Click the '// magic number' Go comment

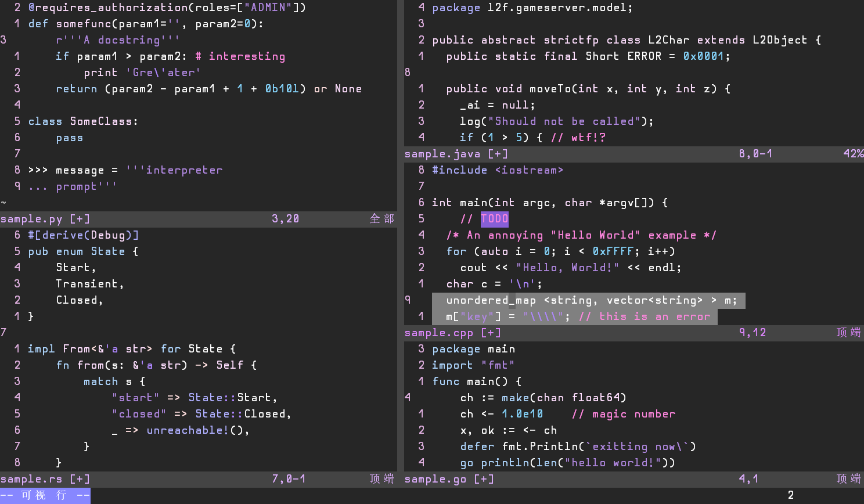coord(624,414)
